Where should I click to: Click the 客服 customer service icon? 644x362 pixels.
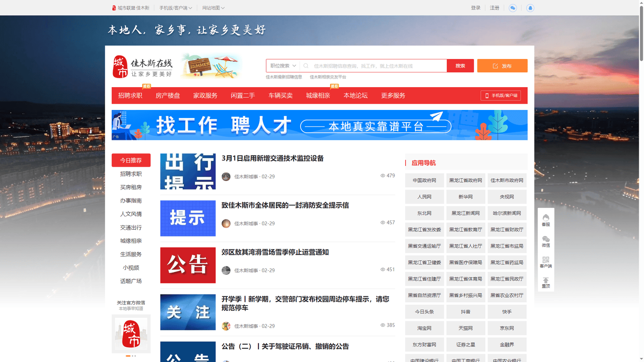point(546,220)
